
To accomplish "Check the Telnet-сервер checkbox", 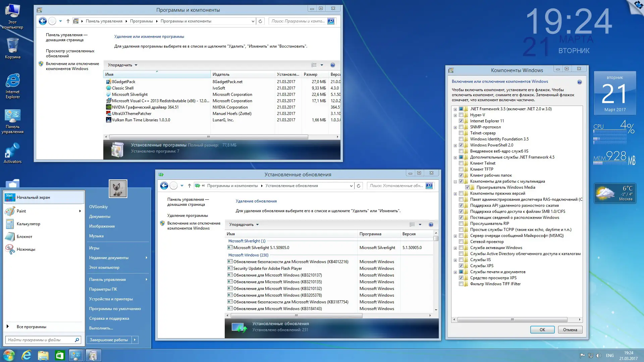I will coord(461,133).
